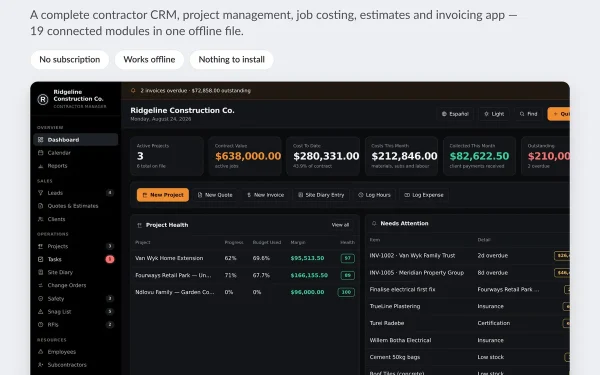Click the Tasks red notification badge
The image size is (600, 375).
tap(110, 259)
